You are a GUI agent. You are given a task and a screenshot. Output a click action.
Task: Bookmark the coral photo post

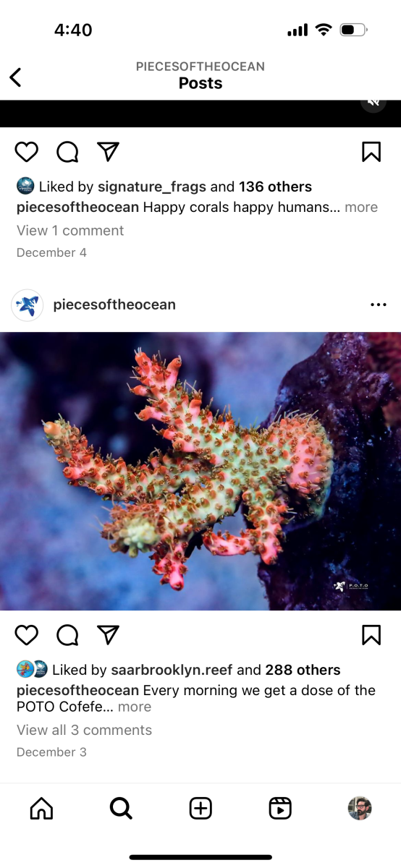(x=371, y=635)
